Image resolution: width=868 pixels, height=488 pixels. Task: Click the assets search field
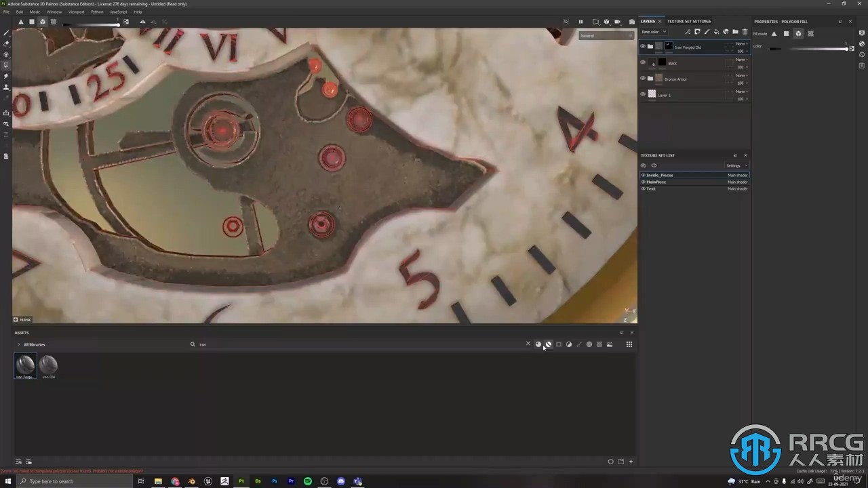359,344
